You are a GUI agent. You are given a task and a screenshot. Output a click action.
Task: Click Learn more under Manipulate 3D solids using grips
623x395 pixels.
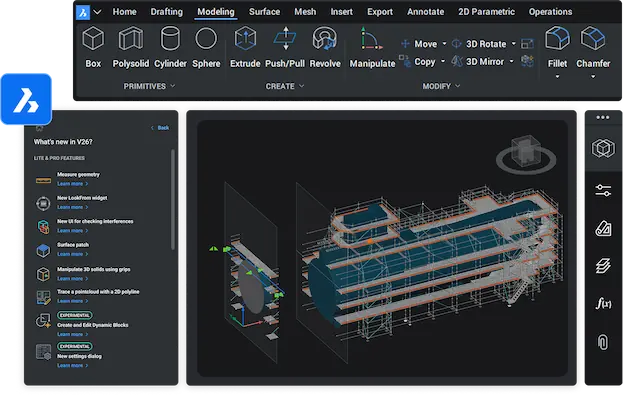[x=72, y=279]
